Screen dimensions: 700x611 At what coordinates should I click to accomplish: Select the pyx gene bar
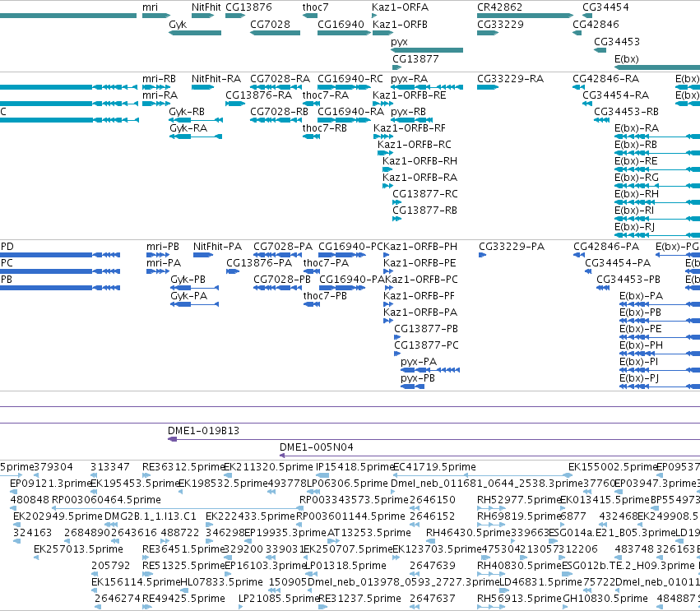pos(427,50)
